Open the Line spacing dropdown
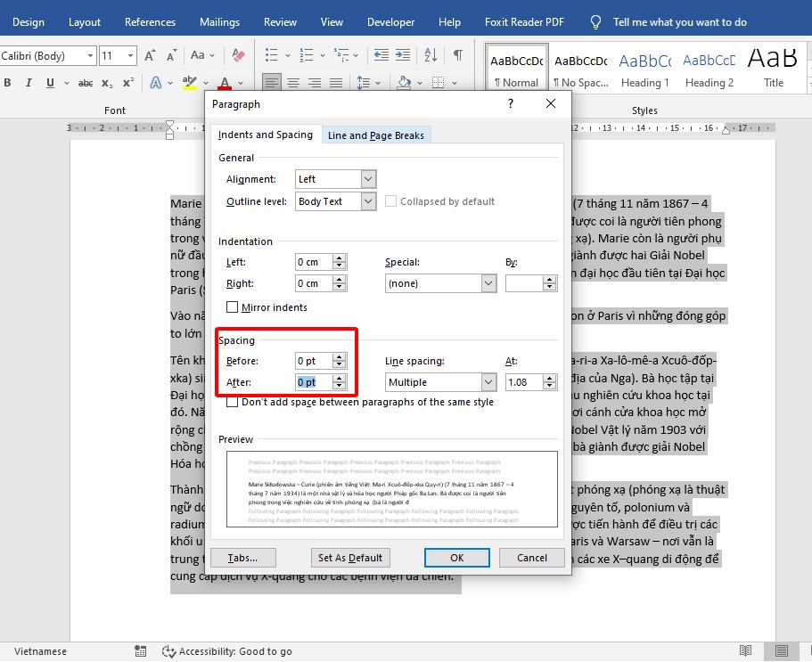This screenshot has height=662, width=812. (488, 381)
